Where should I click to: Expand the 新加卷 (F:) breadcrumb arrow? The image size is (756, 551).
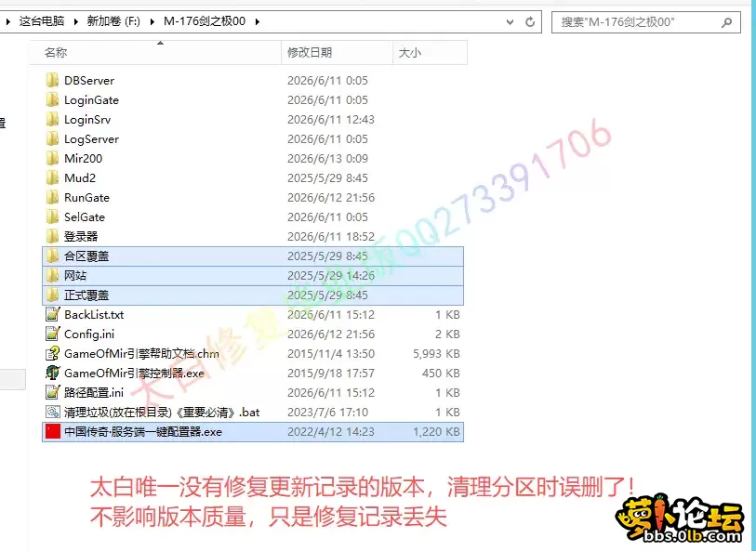[x=152, y=21]
